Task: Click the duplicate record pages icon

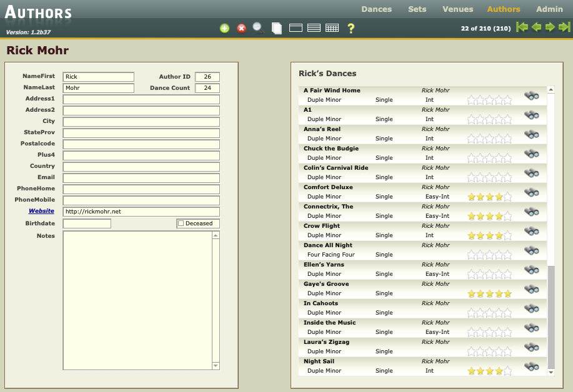Action: coord(277,28)
